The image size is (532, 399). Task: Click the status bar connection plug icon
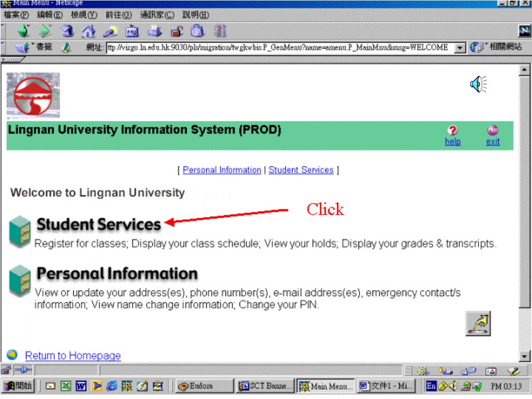(x=23, y=370)
